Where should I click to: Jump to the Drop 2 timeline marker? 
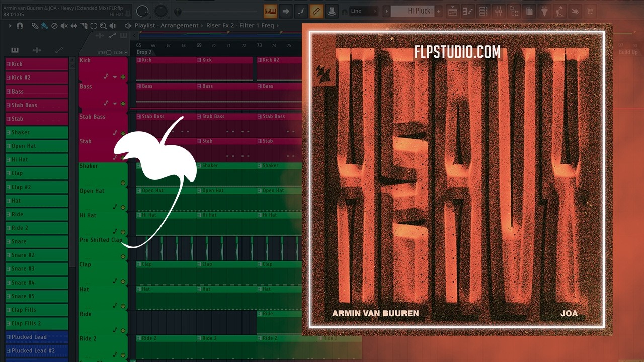click(x=144, y=52)
